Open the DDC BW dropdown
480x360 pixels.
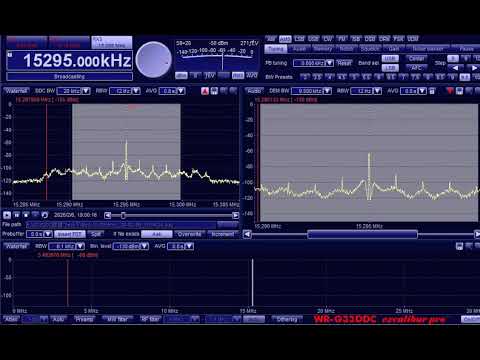pyautogui.click(x=86, y=91)
